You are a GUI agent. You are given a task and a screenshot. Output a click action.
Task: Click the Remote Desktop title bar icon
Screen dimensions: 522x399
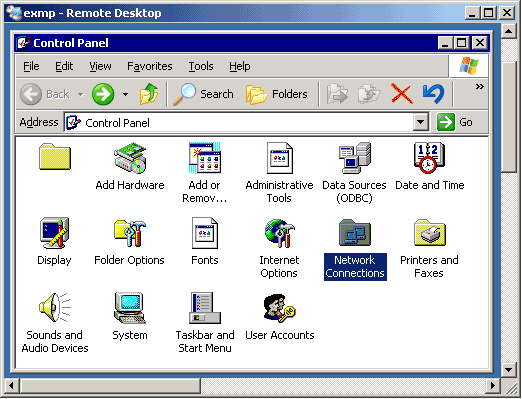14,13
